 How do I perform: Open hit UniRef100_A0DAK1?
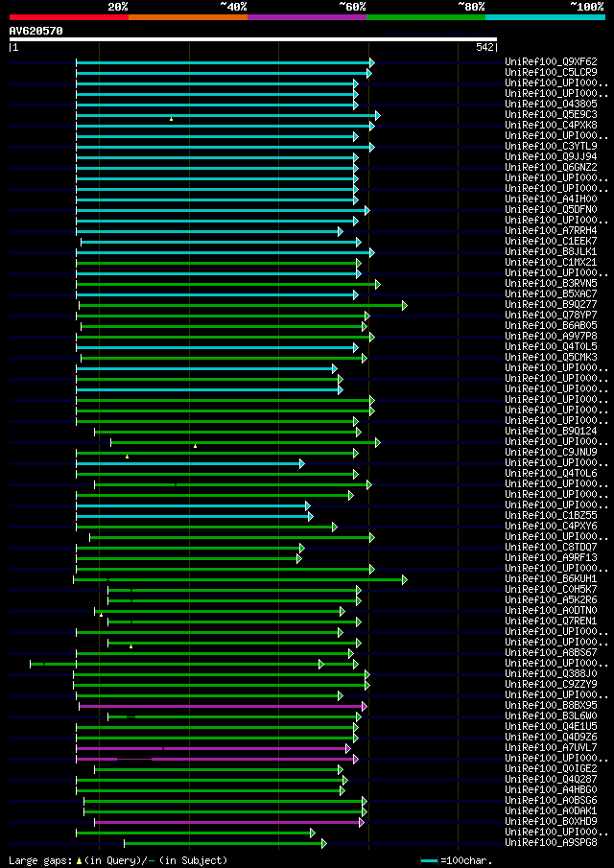551,810
